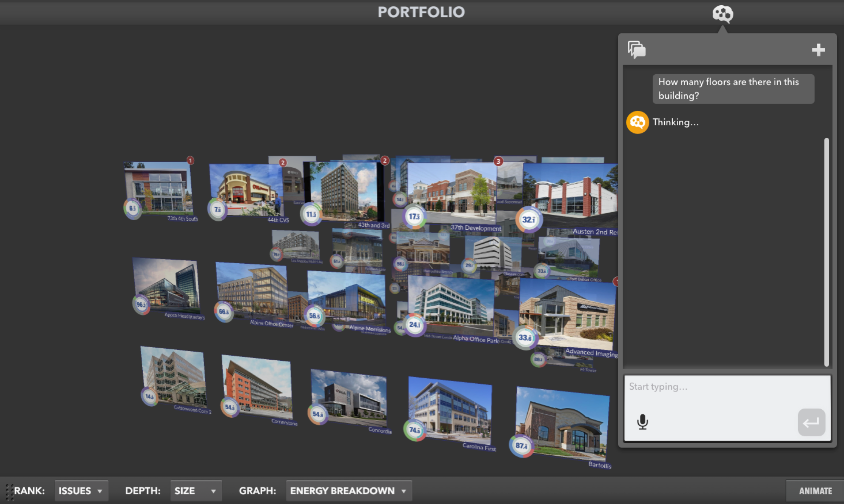The width and height of the screenshot is (844, 504).
Task: Expand the GRAPH Energy Breakdown dropdown
Action: pos(348,491)
